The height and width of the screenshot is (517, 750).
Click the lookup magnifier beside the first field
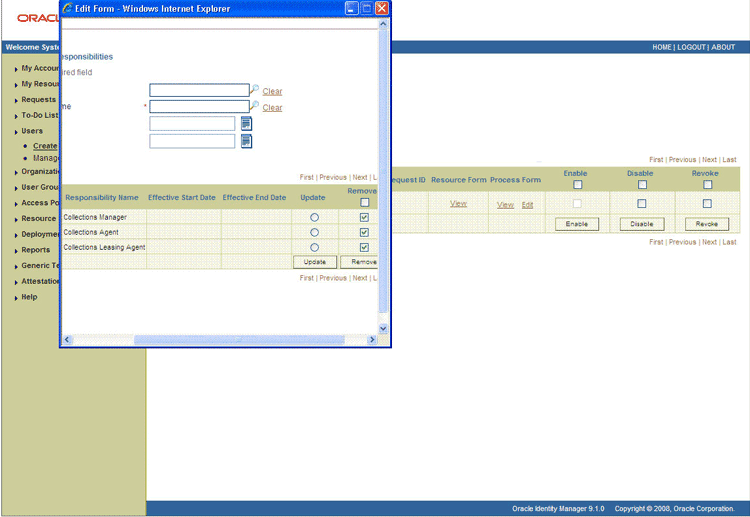[254, 89]
